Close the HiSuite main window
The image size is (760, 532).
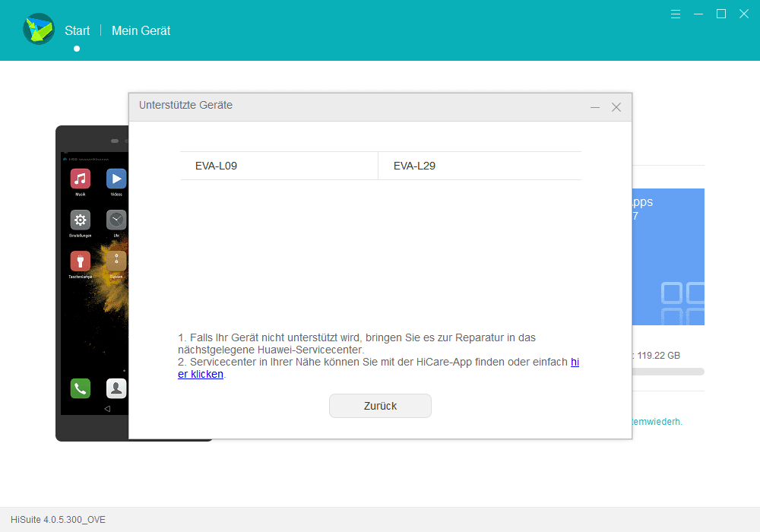(743, 14)
